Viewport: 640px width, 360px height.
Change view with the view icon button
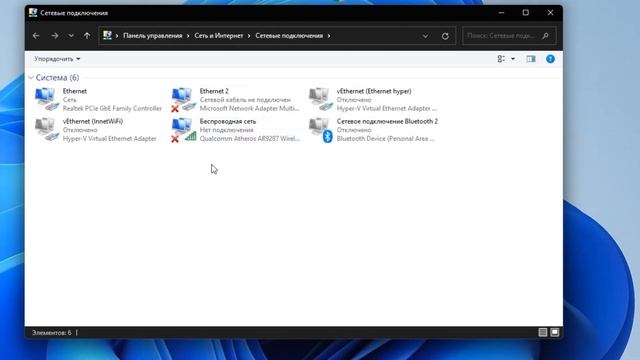coord(501,59)
